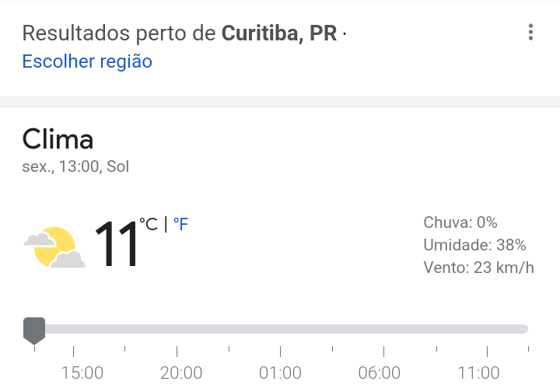Select the Chuva: 0% precipitation stat

coord(460,222)
